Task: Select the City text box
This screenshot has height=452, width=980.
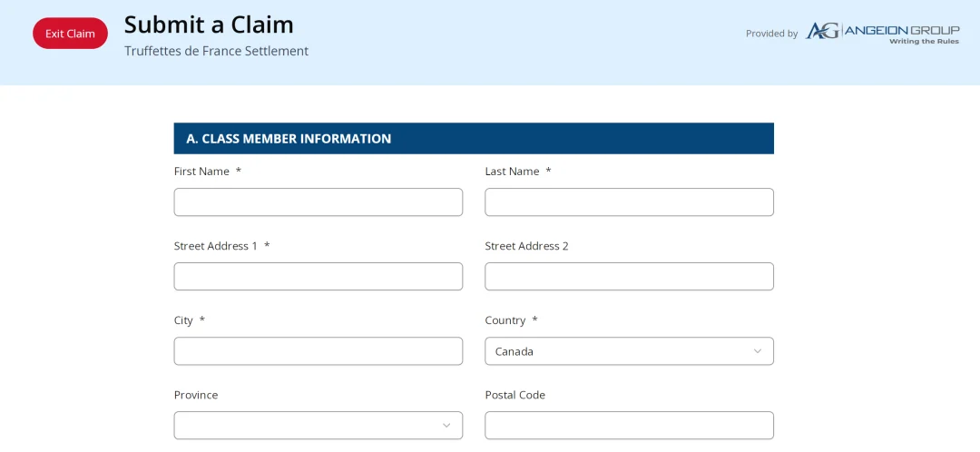Action: click(318, 350)
